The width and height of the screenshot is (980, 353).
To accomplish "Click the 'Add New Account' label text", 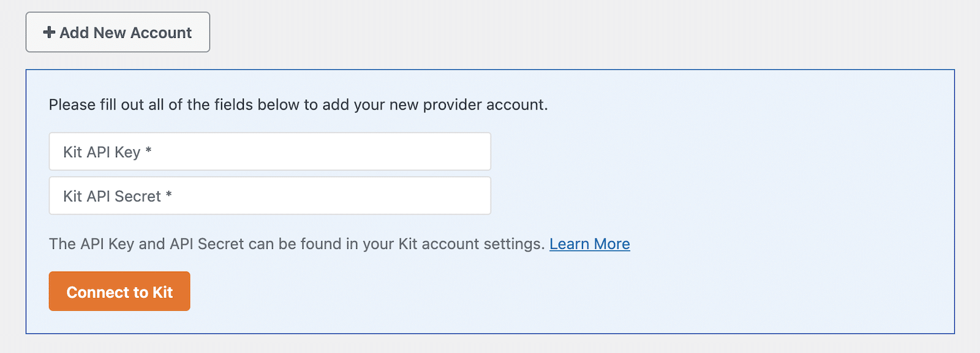I will pos(126,33).
